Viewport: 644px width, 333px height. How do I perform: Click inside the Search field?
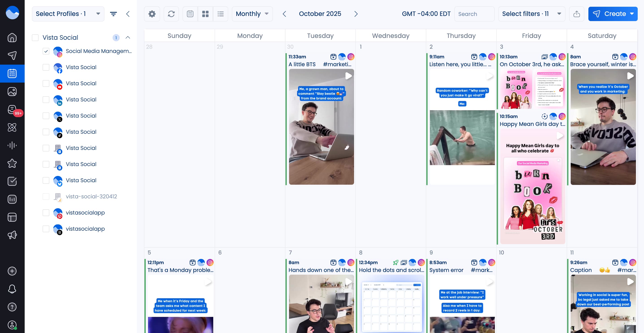[x=474, y=14]
